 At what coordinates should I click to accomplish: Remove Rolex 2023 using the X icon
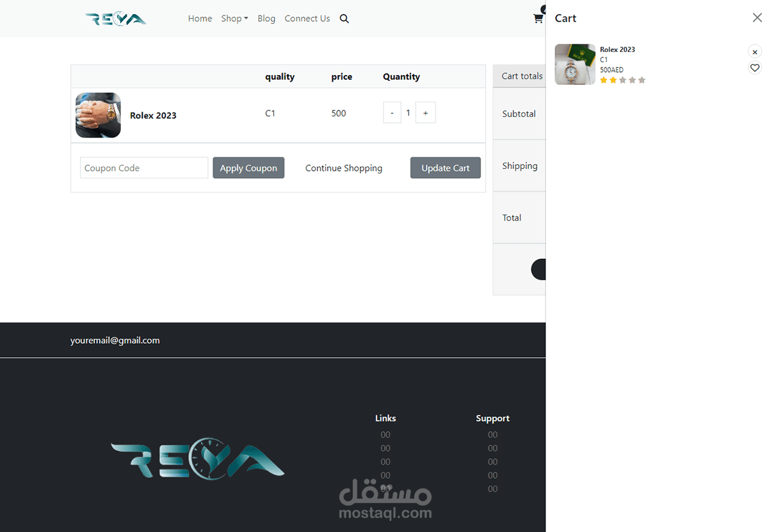[754, 51]
